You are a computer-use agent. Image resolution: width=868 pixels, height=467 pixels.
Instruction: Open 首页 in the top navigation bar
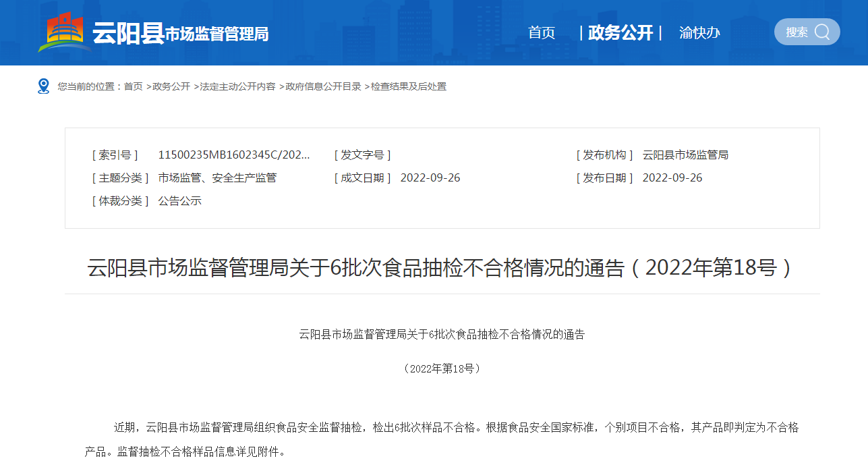pyautogui.click(x=541, y=32)
